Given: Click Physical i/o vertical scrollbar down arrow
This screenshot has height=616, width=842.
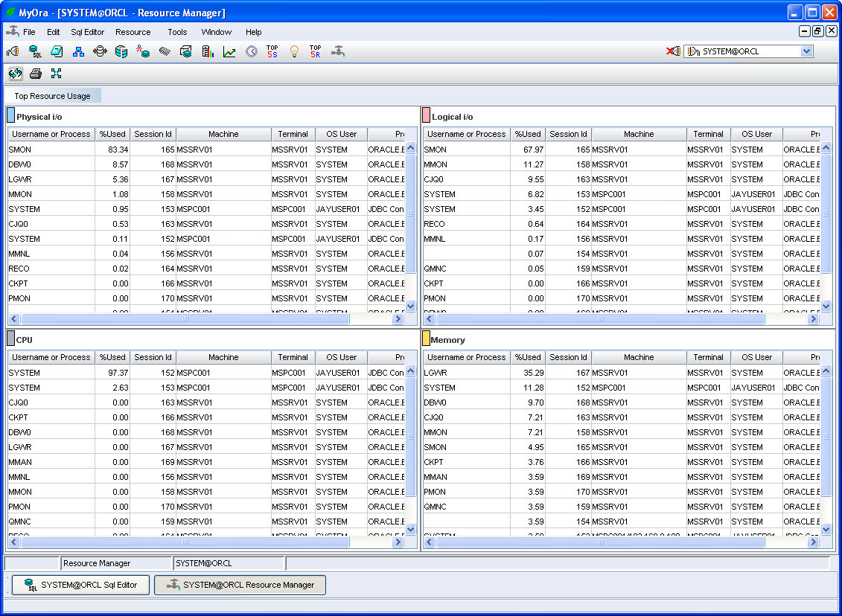Looking at the screenshot, I should coord(411,306).
